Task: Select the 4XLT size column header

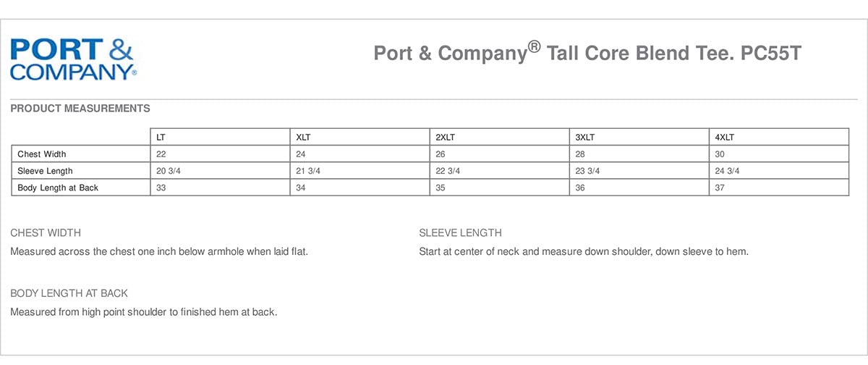Action: click(725, 137)
